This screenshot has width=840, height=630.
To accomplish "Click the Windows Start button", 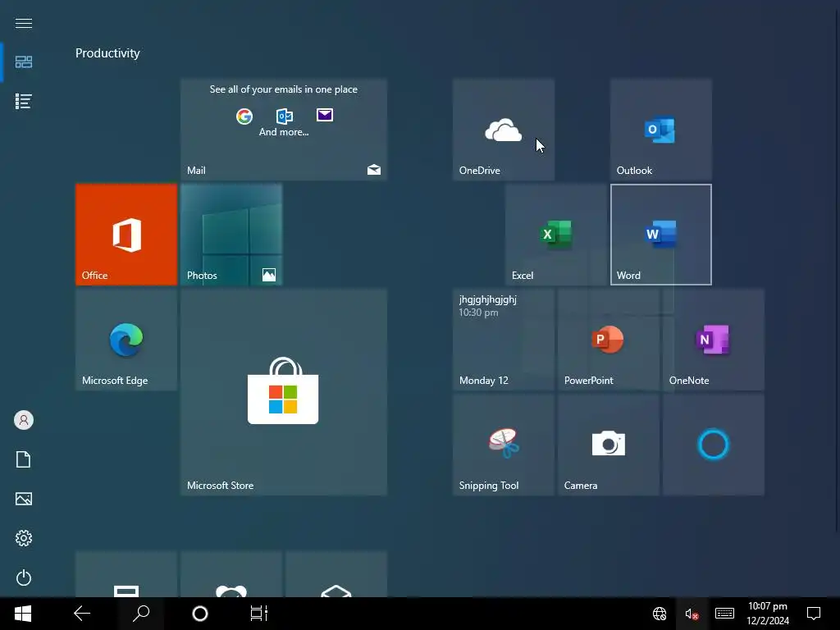I will [23, 614].
